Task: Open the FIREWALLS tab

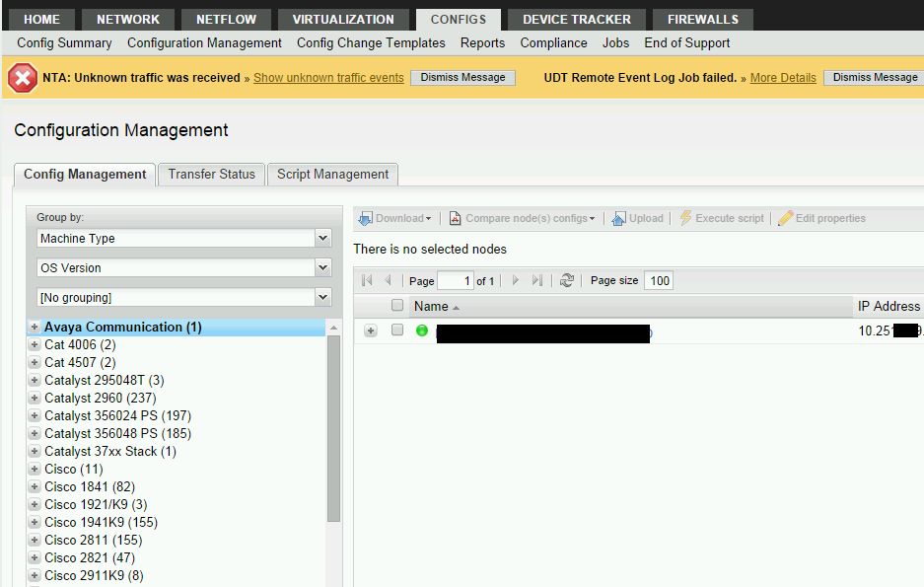Action: [x=702, y=20]
